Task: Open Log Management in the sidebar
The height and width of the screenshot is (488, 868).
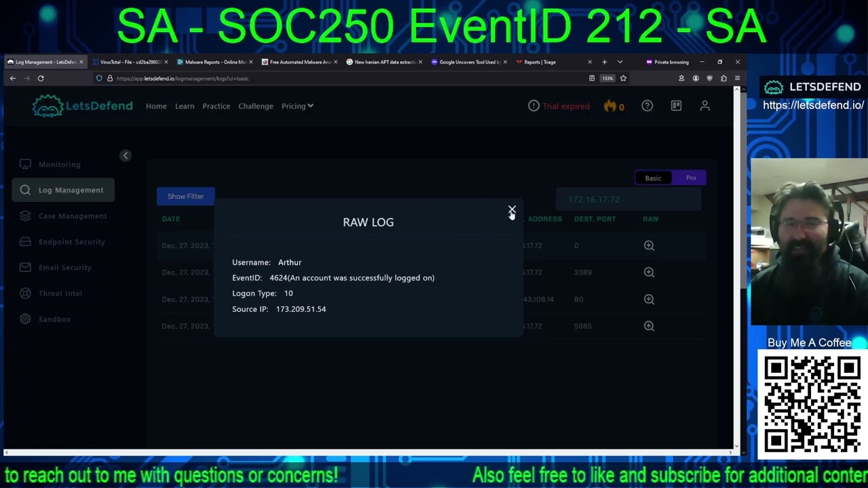Action: [x=63, y=190]
